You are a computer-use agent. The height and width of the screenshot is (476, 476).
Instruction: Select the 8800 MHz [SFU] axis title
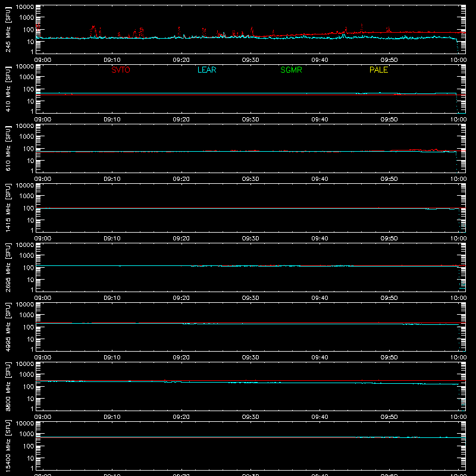click(x=8, y=386)
